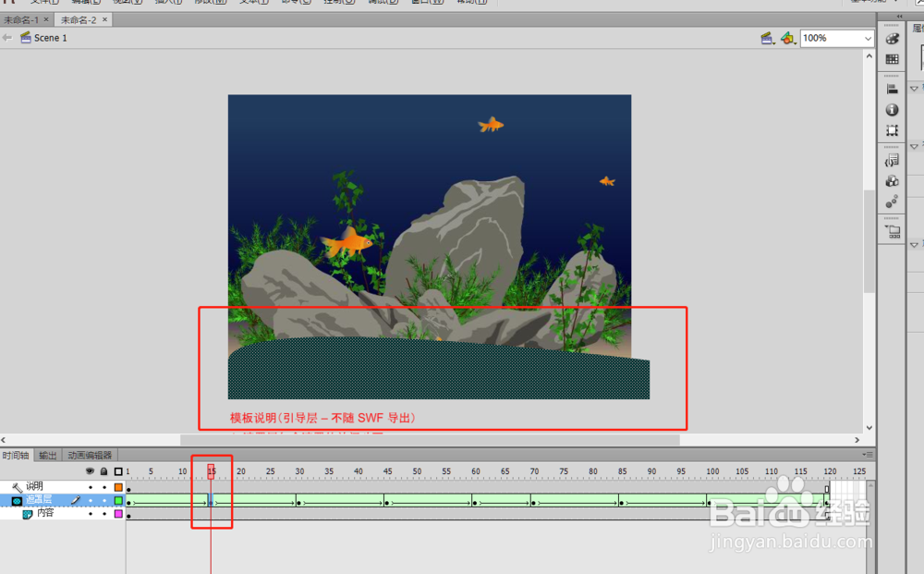Select 遮罩层 keyframe at frame 70

(x=533, y=502)
